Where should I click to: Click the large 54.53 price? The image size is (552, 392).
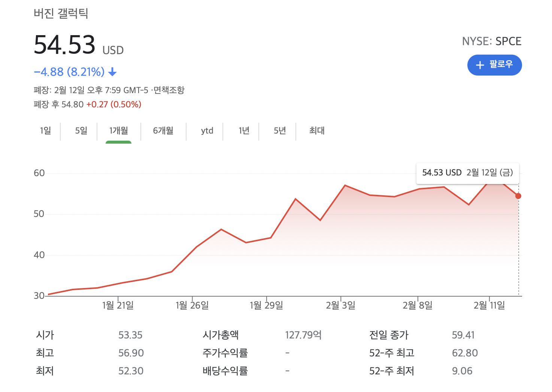pyautogui.click(x=65, y=45)
